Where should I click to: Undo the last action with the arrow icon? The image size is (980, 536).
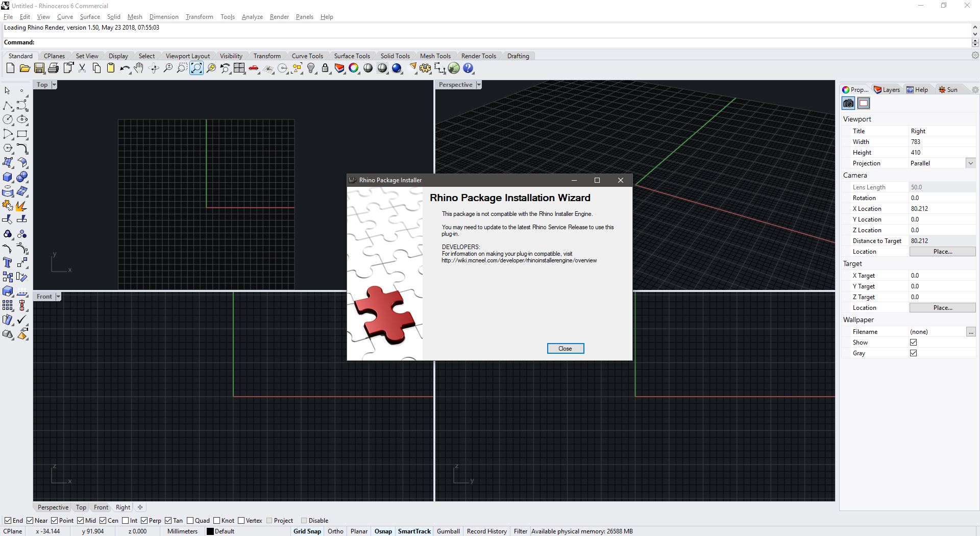point(125,68)
